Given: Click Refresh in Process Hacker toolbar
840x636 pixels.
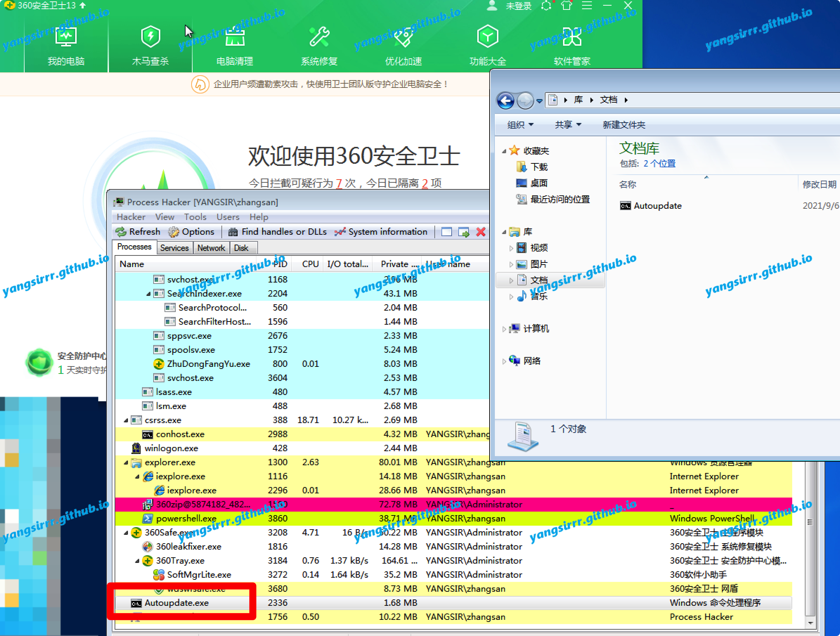Looking at the screenshot, I should tap(138, 232).
